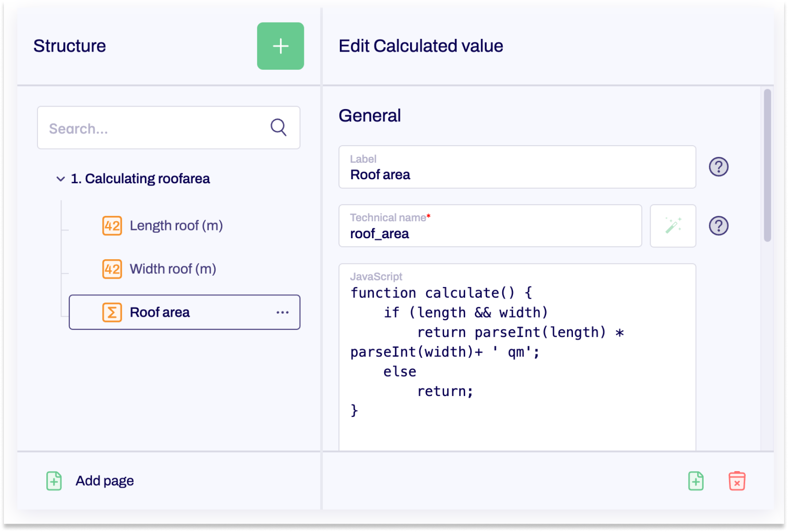
Task: Open help for the Label field
Action: pyautogui.click(x=718, y=167)
